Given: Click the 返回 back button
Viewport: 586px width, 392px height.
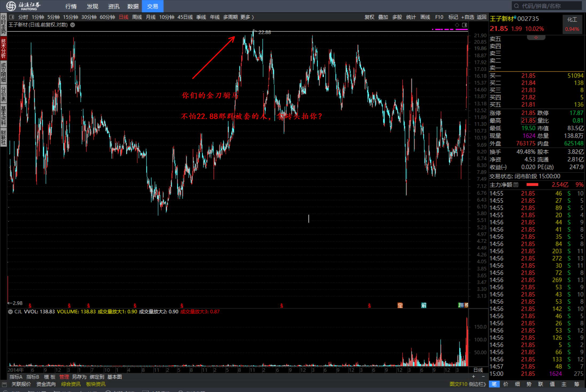Looking at the screenshot, I should click(482, 17).
